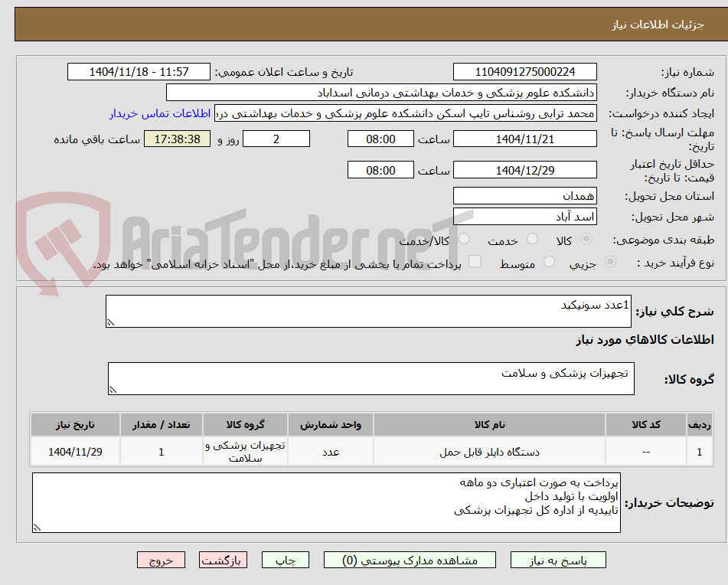Select the خدمت radio button
The height and width of the screenshot is (585, 728).
(532, 239)
